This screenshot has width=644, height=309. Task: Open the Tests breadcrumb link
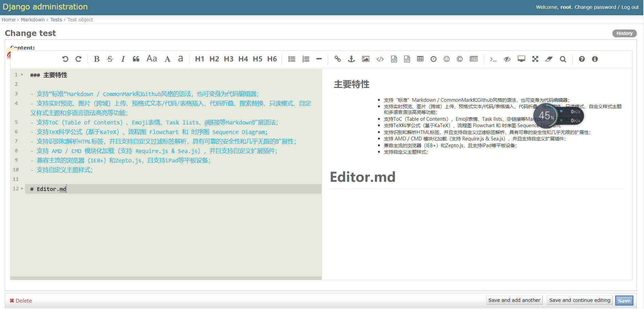56,20
